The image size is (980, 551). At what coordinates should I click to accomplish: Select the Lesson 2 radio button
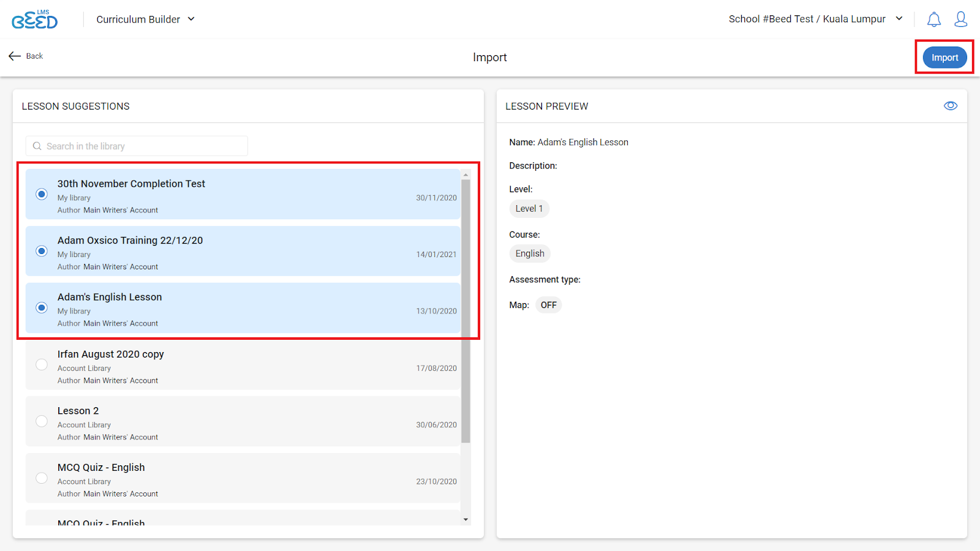pyautogui.click(x=42, y=421)
